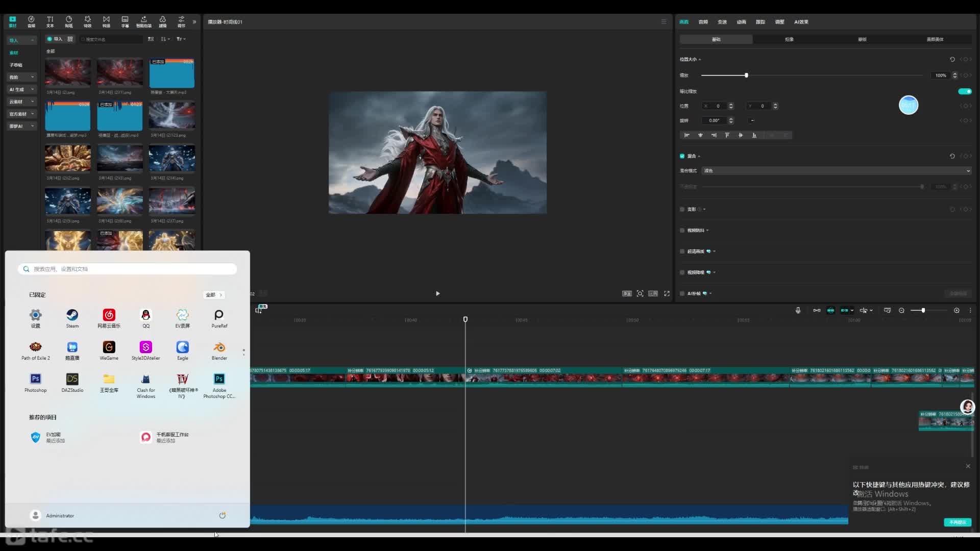Image resolution: width=980 pixels, height=551 pixels.
Task: Reset the 混合 blend settings
Action: pyautogui.click(x=952, y=156)
